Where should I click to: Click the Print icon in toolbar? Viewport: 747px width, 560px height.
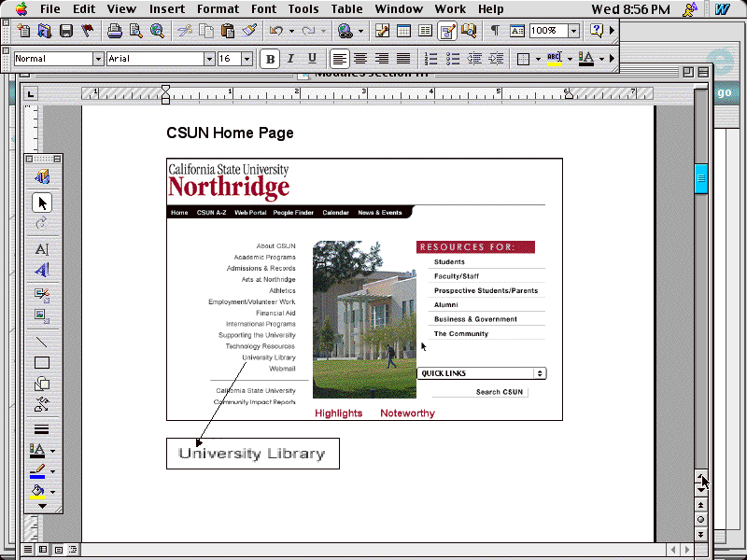coord(114,31)
